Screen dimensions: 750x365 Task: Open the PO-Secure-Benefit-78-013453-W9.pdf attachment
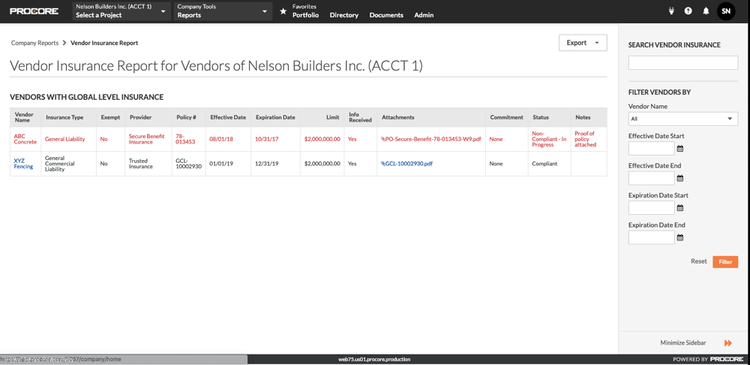pyautogui.click(x=431, y=139)
